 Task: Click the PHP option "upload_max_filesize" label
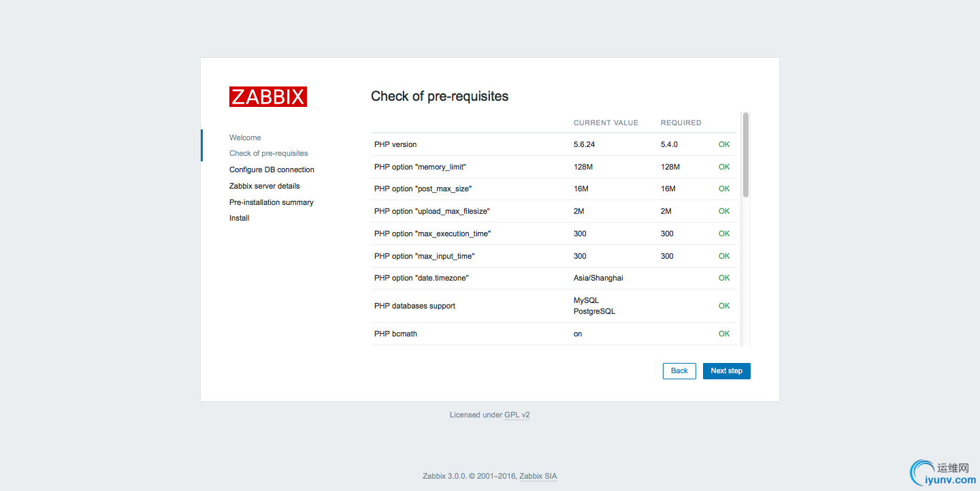pos(432,211)
